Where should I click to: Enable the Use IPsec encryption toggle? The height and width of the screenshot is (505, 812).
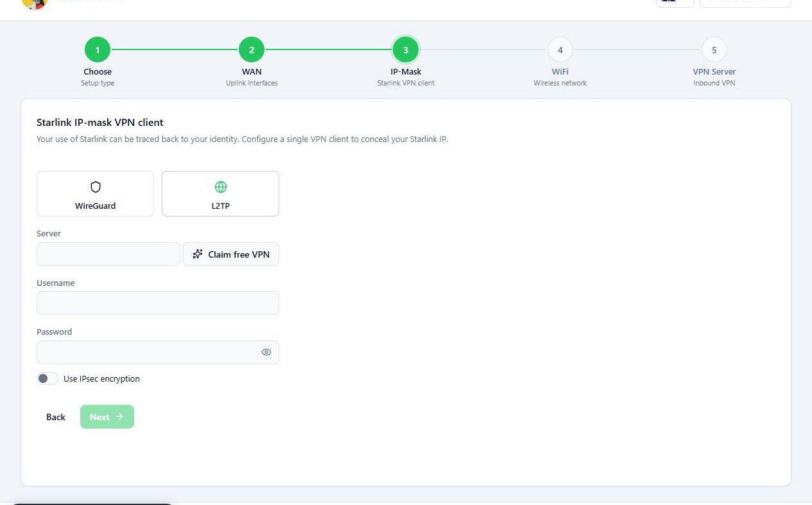click(48, 378)
